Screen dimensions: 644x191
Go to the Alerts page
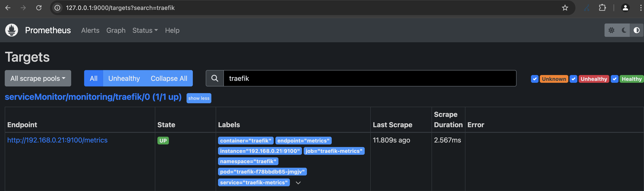click(90, 30)
